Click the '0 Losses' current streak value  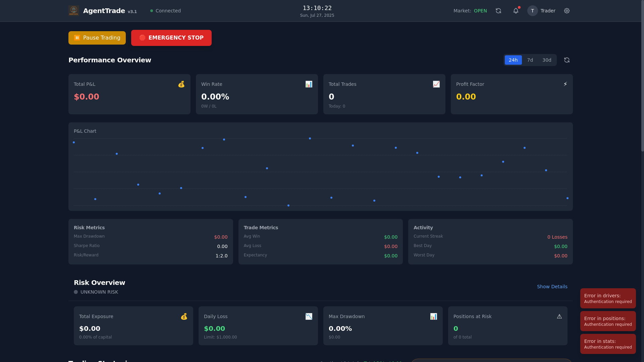coord(557,237)
